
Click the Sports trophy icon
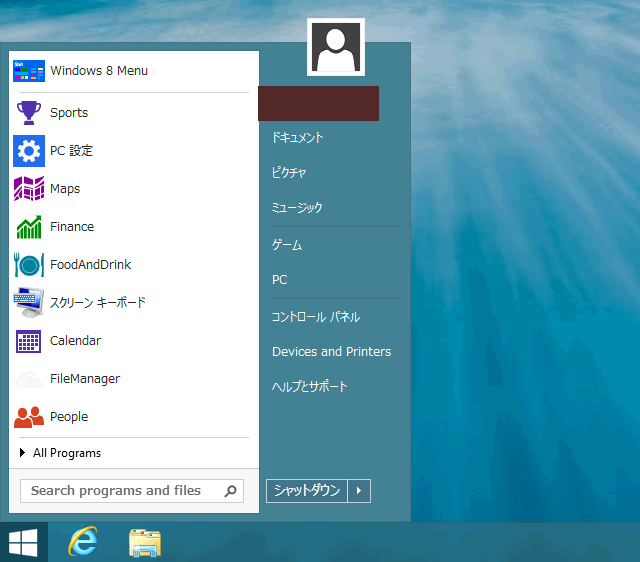[29, 113]
